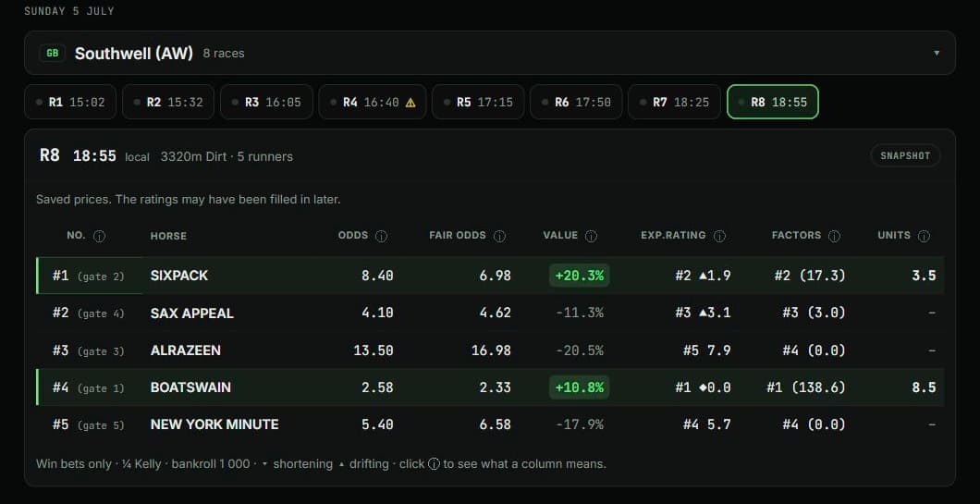Select horse BOATSWAIN
Viewport: 980px width, 504px height.
pos(190,387)
